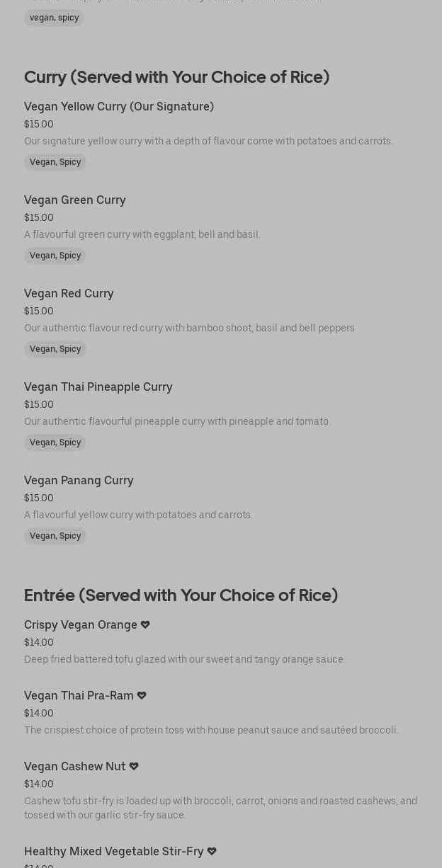Click the Entrée (Served with Your Choice of Rice) heading
Viewport: 442px width, 868px height.
tap(181, 595)
